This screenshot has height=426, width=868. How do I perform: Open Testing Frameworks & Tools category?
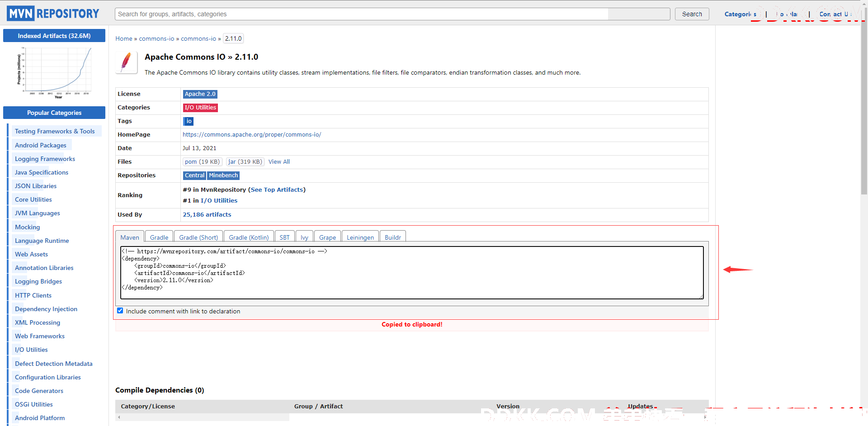[55, 131]
